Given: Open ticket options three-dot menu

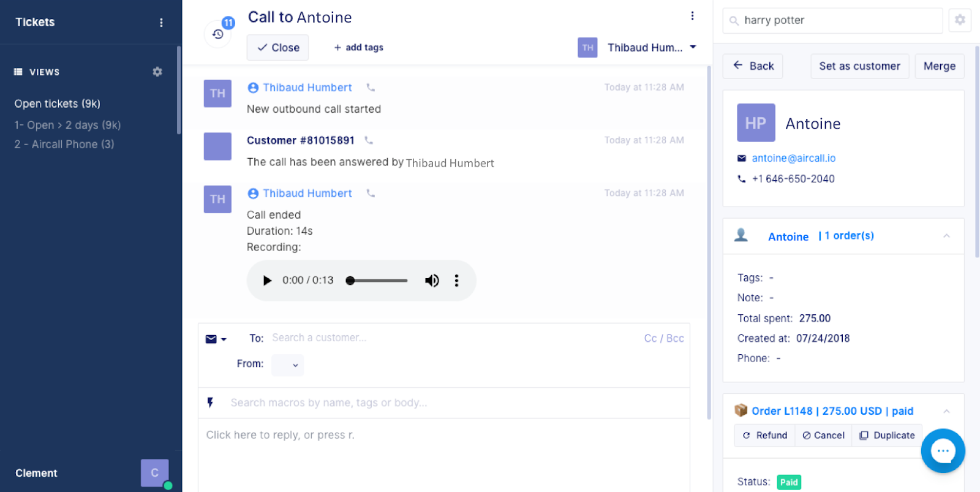Looking at the screenshot, I should [692, 16].
